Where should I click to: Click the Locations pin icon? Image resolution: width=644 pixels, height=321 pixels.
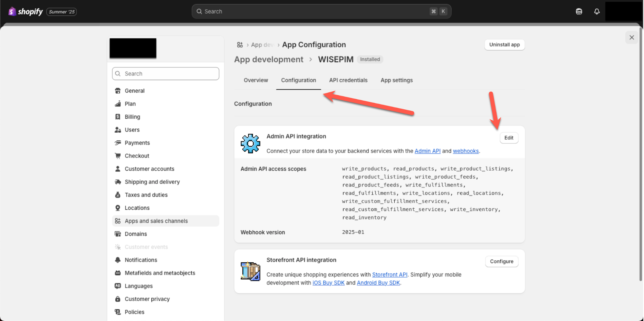(118, 208)
